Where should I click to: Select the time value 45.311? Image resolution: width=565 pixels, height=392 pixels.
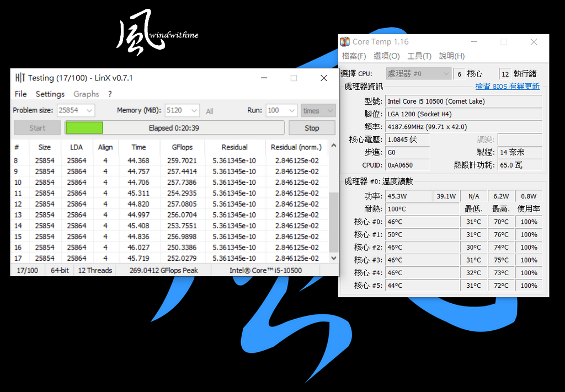[x=138, y=193]
